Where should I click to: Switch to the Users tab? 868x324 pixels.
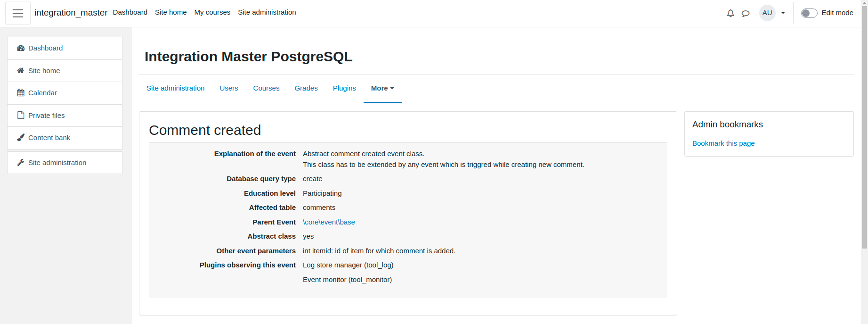point(229,88)
